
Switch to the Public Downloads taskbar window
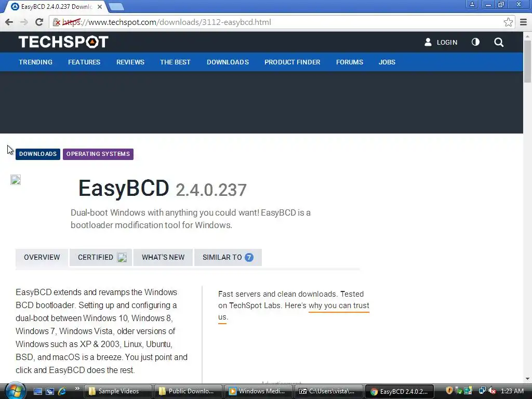click(x=188, y=391)
